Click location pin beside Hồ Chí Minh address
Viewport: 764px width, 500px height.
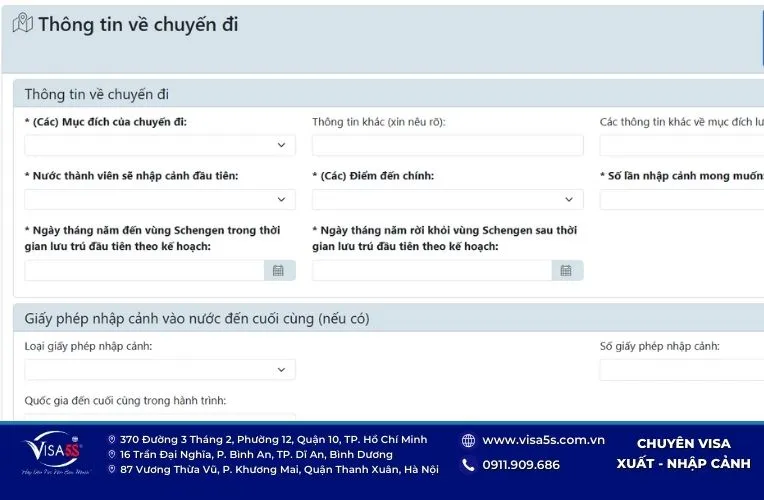pos(112,439)
